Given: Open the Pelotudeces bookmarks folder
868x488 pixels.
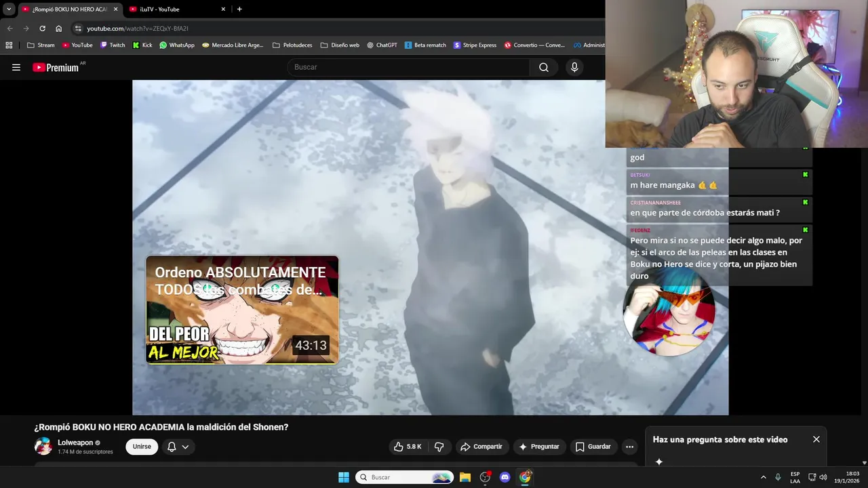Looking at the screenshot, I should pyautogui.click(x=292, y=45).
